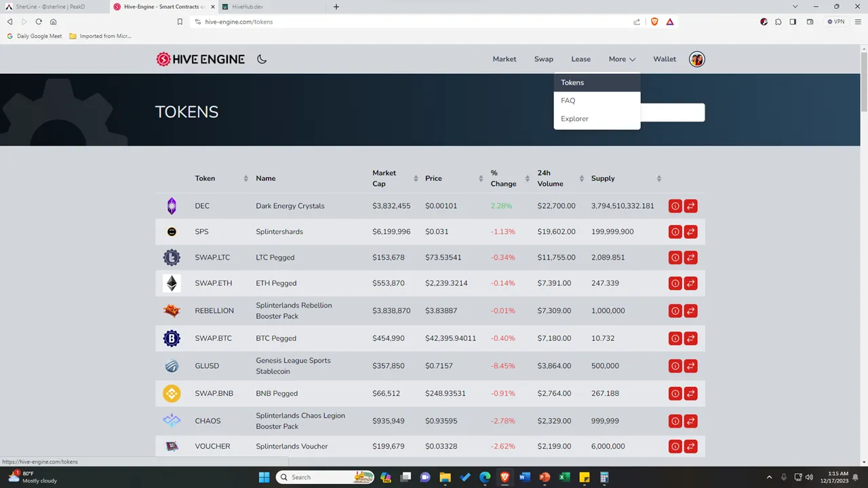Click the swap icon for CHAOS
This screenshot has width=868, height=488.
(690, 421)
